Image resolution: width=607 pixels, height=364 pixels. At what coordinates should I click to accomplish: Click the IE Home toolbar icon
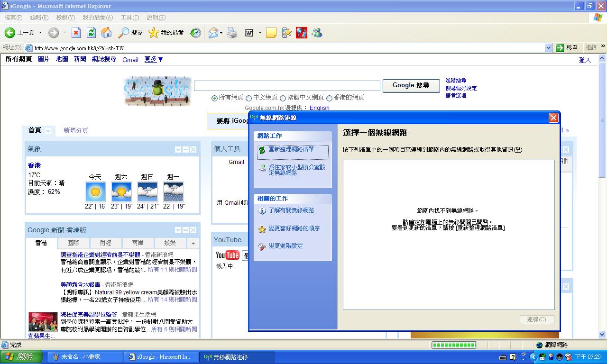[107, 33]
